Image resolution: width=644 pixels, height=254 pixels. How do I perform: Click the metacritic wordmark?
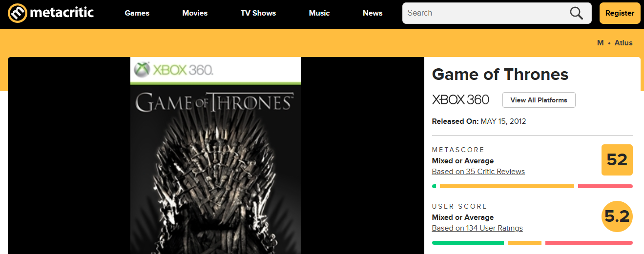point(62,12)
